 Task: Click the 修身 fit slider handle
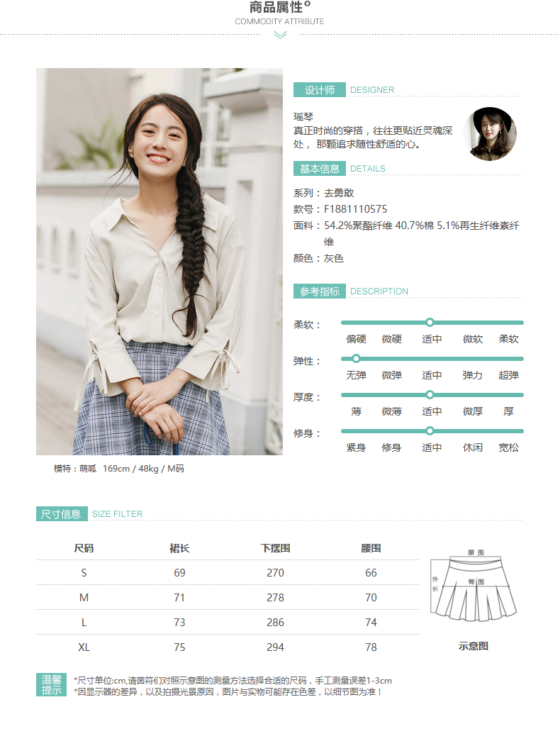coord(430,431)
